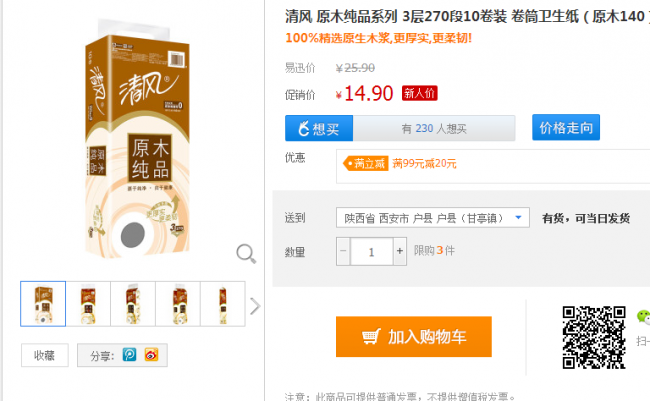Click the green WeChat icon beside QR code
The height and width of the screenshot is (401, 650).
[643, 316]
